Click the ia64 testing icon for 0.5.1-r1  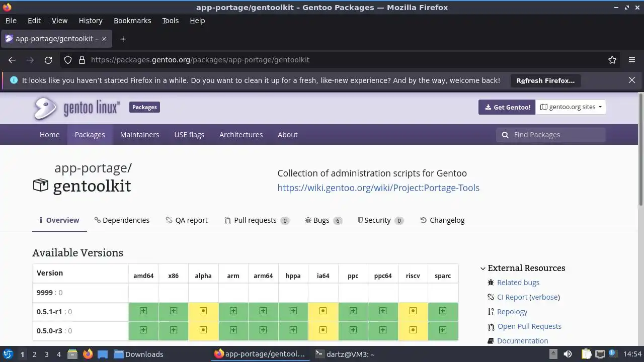tap(323, 311)
